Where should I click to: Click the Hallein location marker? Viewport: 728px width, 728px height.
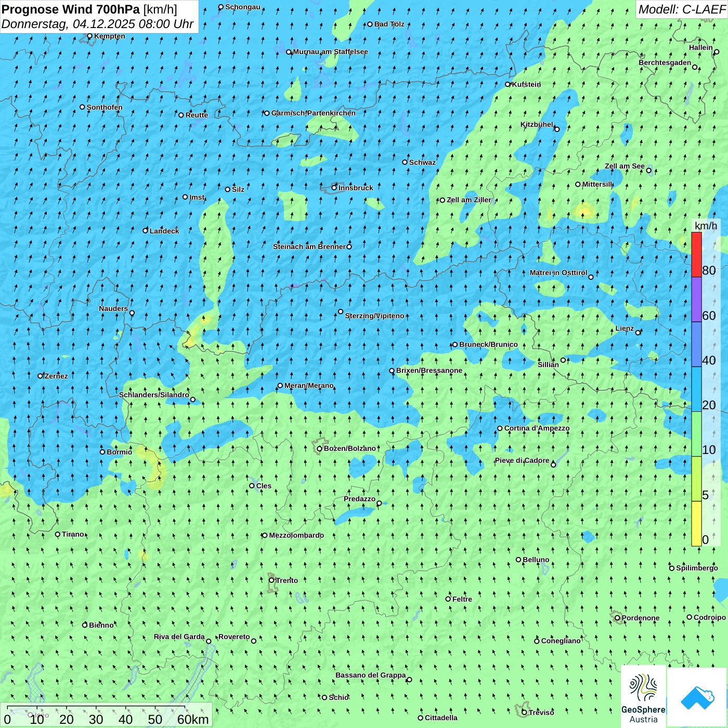point(716,51)
